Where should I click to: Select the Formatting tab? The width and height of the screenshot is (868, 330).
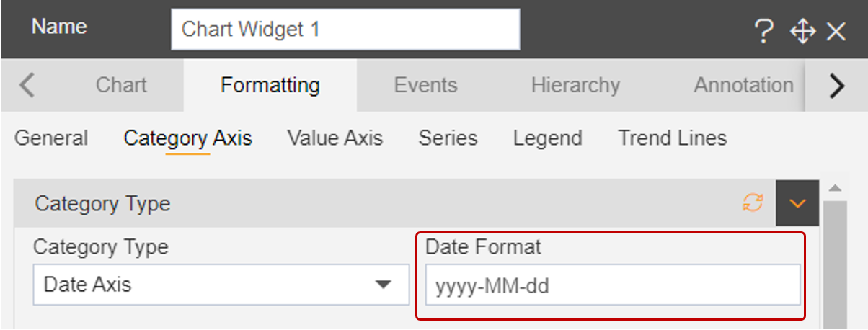[270, 85]
